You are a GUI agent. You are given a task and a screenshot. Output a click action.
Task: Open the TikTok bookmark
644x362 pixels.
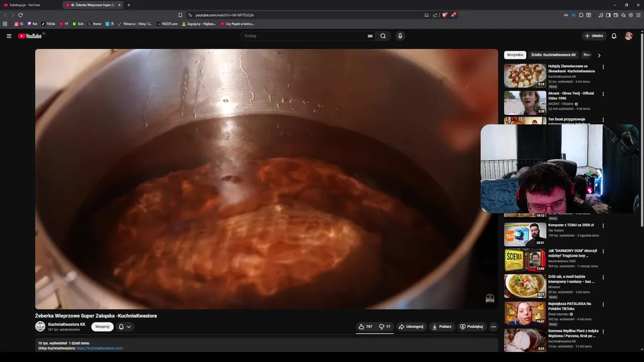pos(48,24)
